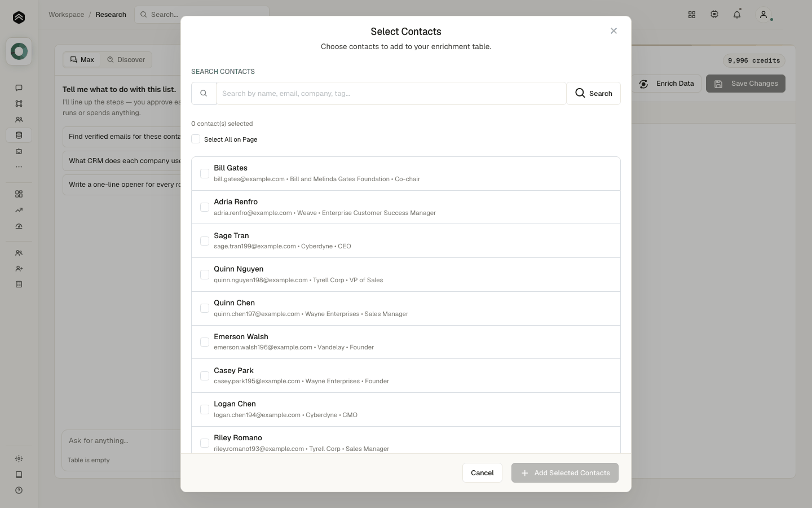Image resolution: width=812 pixels, height=508 pixels.
Task: Open the book docs icon in the sidebar
Action: 19,475
